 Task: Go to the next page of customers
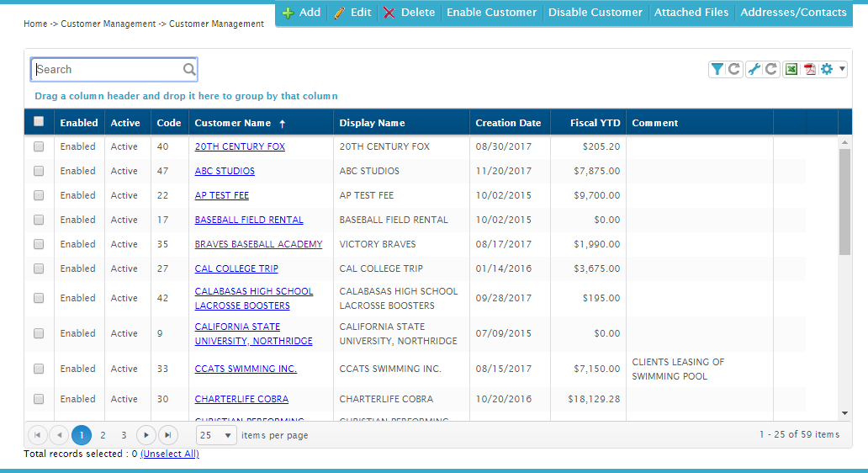[146, 435]
